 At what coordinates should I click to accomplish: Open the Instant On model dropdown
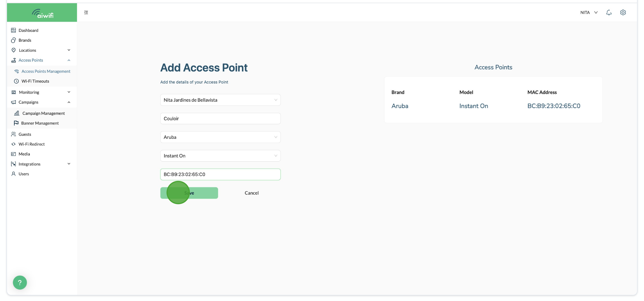220,156
